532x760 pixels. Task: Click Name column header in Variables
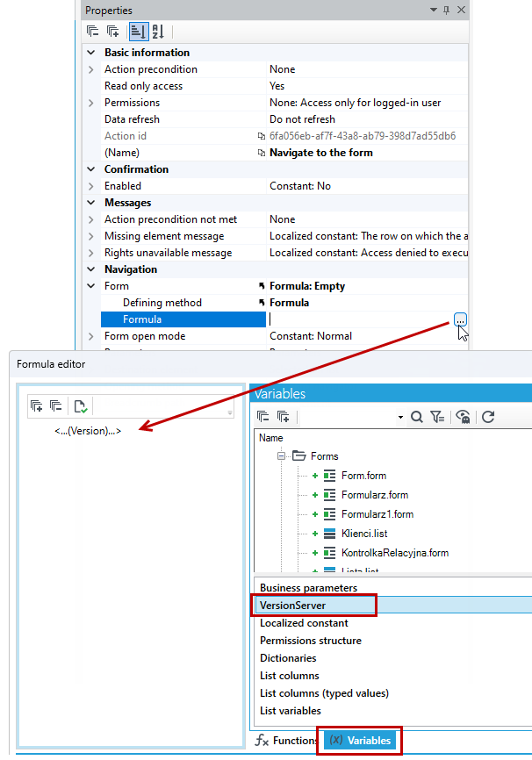pos(271,438)
